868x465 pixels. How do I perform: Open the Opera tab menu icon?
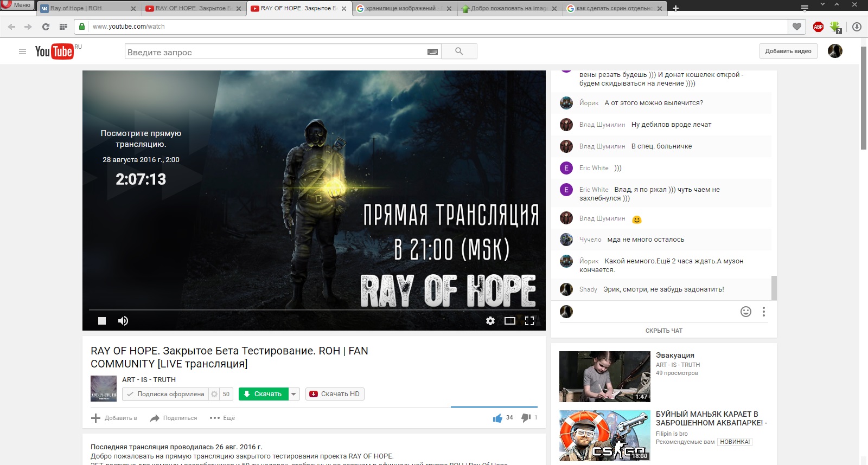point(805,8)
